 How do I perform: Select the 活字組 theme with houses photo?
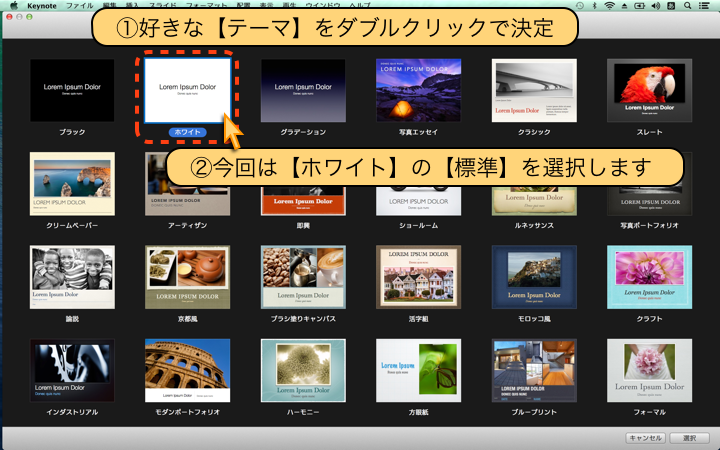click(x=418, y=277)
